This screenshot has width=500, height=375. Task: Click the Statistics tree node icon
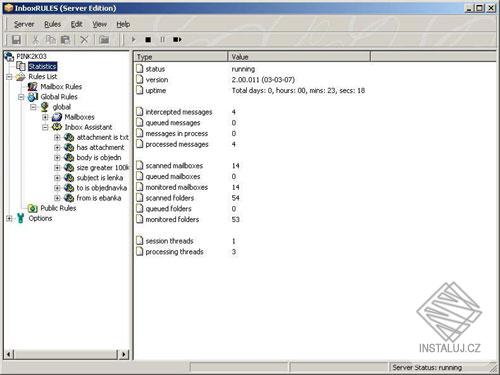click(21, 66)
